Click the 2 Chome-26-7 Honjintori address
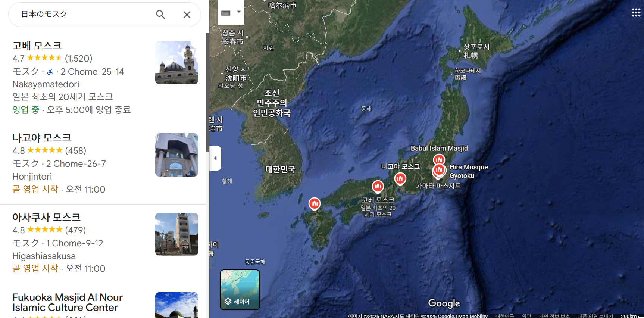Image resolution: width=644 pixels, height=318 pixels. [59, 170]
